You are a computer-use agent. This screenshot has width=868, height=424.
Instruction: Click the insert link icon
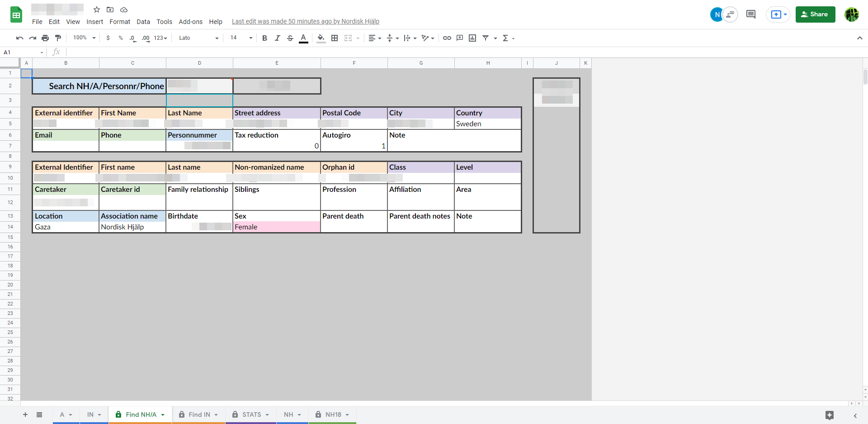pyautogui.click(x=447, y=38)
